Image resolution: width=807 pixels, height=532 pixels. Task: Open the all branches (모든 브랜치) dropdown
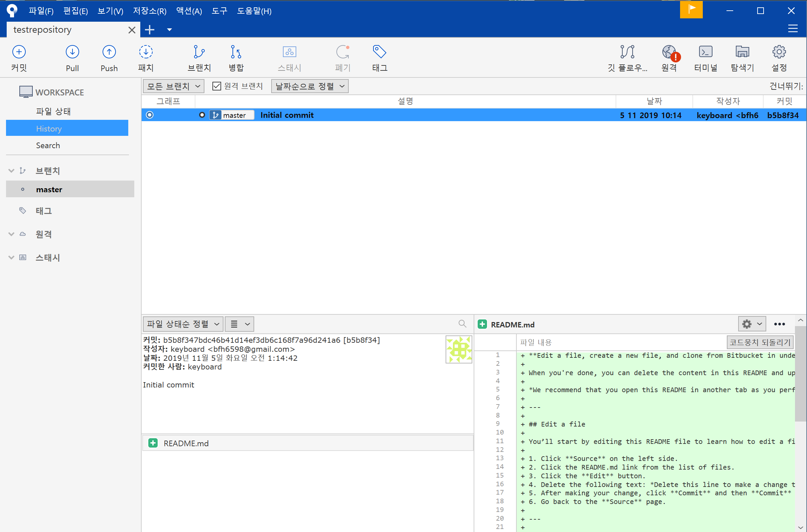coord(173,86)
